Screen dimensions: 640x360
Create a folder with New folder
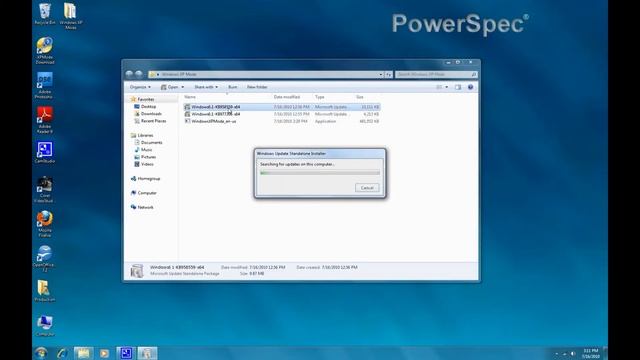coord(257,87)
